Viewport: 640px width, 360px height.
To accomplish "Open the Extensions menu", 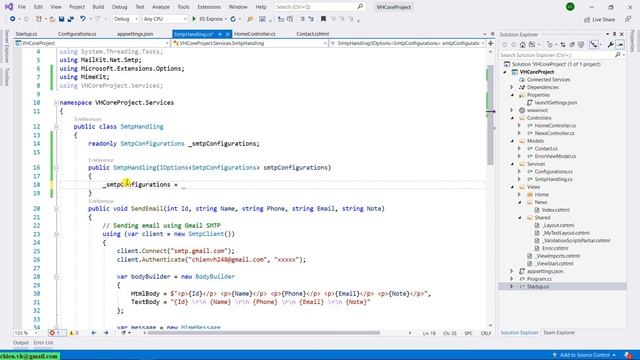I will (x=209, y=7).
